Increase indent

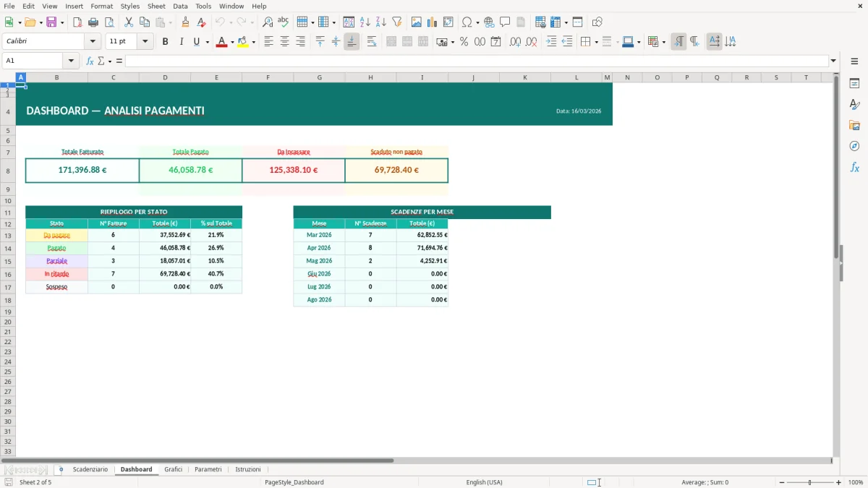[x=551, y=42]
